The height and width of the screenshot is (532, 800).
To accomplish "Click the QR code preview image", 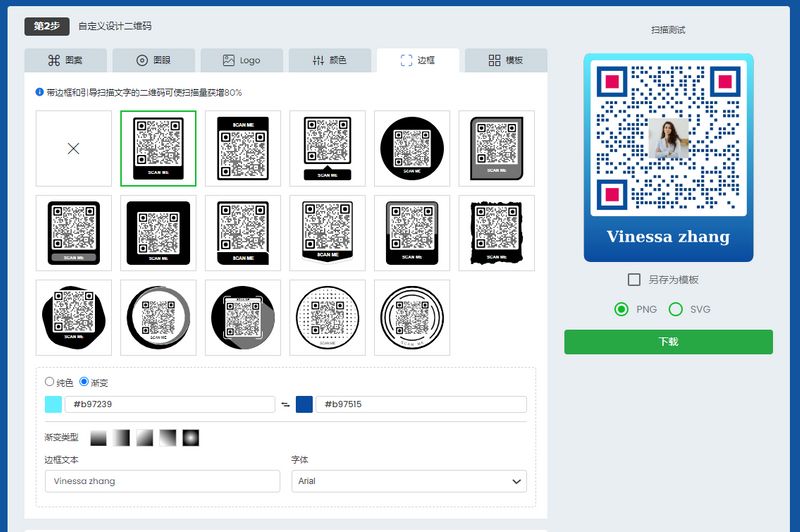I will tap(668, 158).
